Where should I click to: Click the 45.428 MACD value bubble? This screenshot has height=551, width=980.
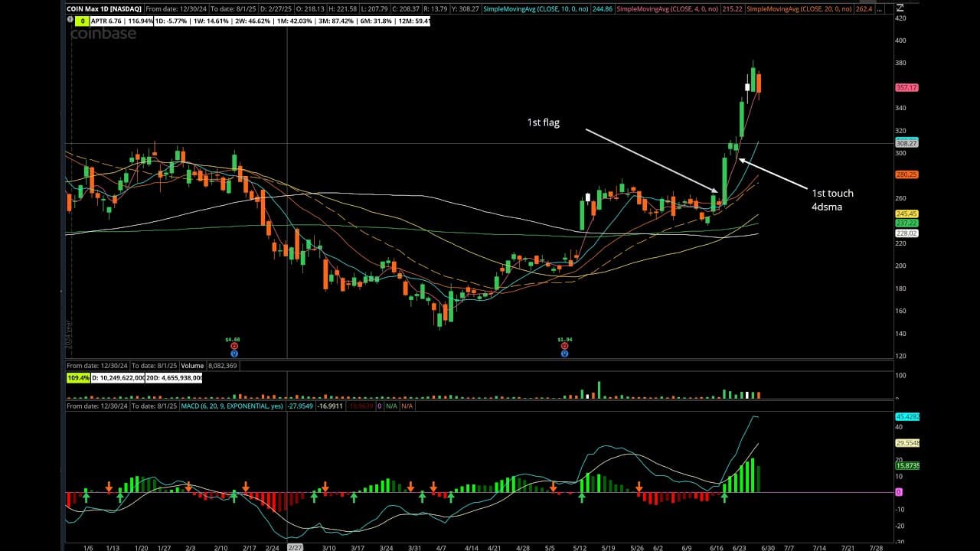click(906, 416)
